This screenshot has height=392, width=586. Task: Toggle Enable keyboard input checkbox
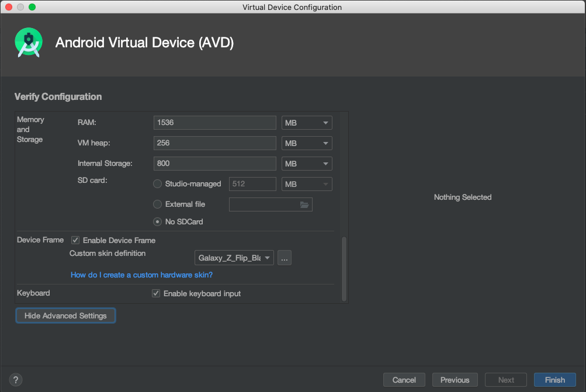click(x=156, y=293)
